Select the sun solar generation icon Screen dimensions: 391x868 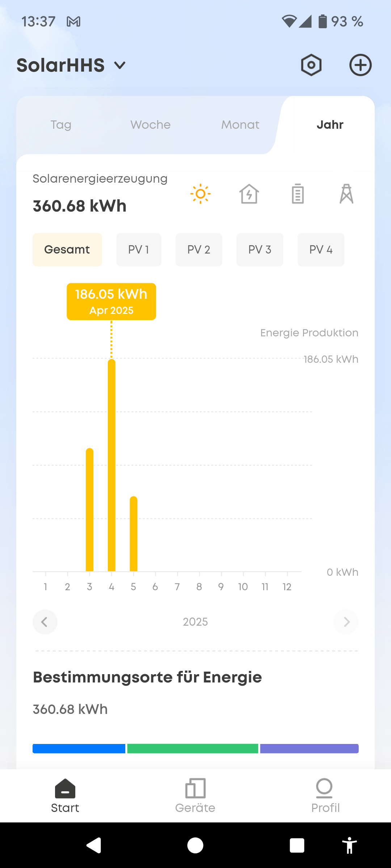click(x=200, y=194)
